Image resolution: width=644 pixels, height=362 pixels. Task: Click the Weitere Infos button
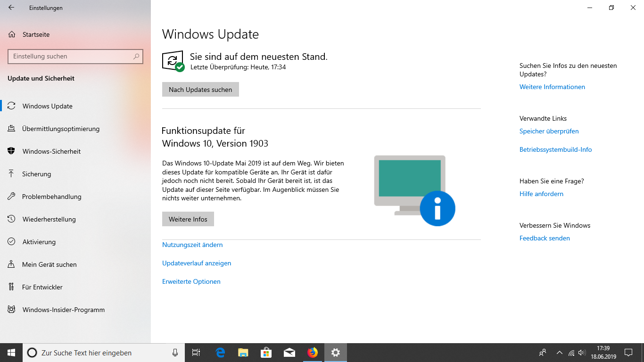tap(188, 219)
